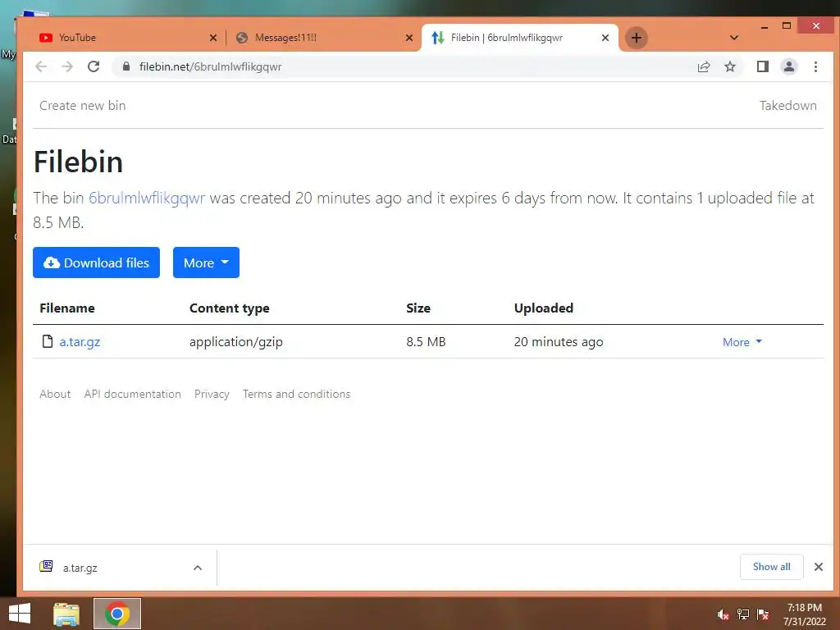Viewport: 840px width, 630px height.
Task: Open the a.tar.gz file link
Action: coord(80,342)
